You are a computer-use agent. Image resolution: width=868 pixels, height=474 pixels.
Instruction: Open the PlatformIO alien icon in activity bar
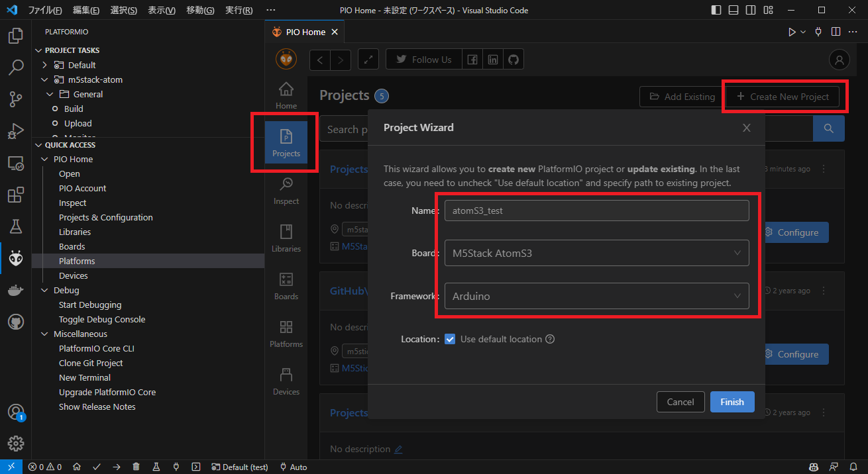point(16,259)
